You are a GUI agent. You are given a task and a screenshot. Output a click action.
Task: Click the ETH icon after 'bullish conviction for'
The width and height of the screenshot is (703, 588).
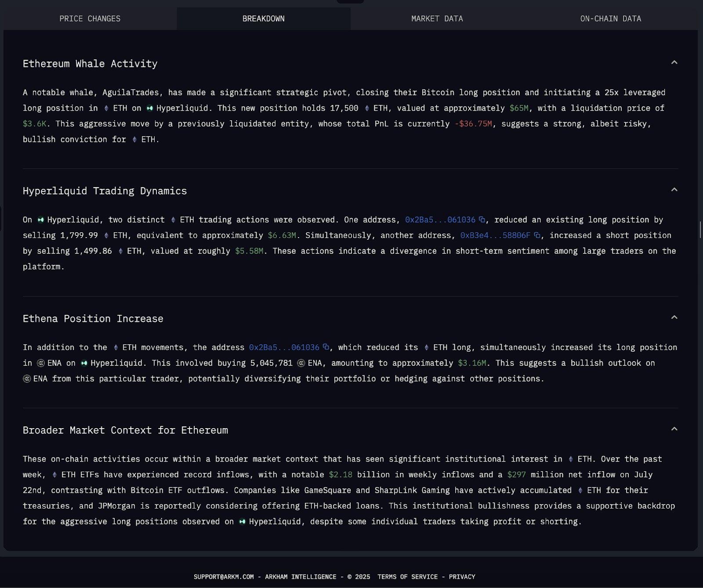point(134,139)
